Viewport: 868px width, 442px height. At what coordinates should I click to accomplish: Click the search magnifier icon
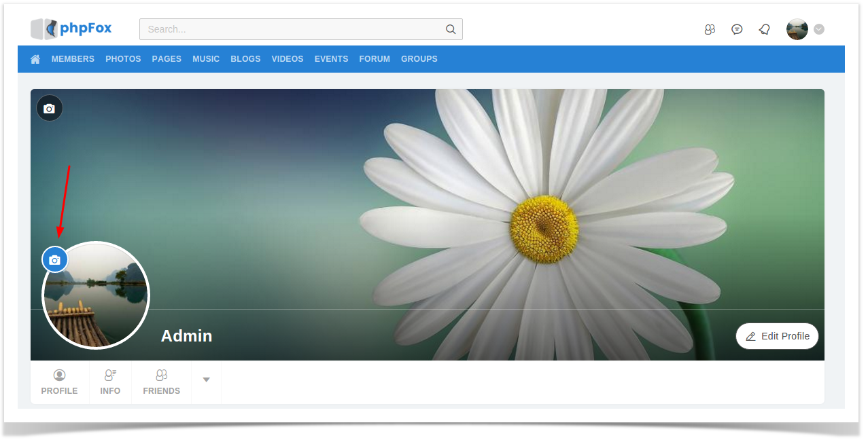pos(451,29)
